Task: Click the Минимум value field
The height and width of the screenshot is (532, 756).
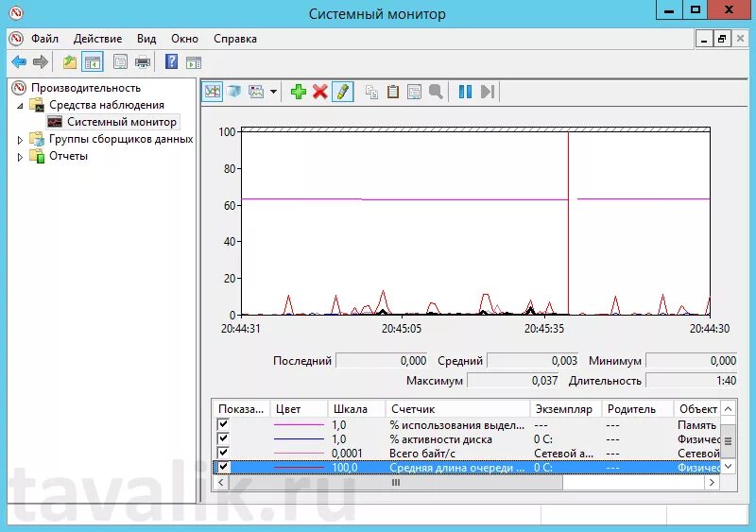Action: point(692,360)
